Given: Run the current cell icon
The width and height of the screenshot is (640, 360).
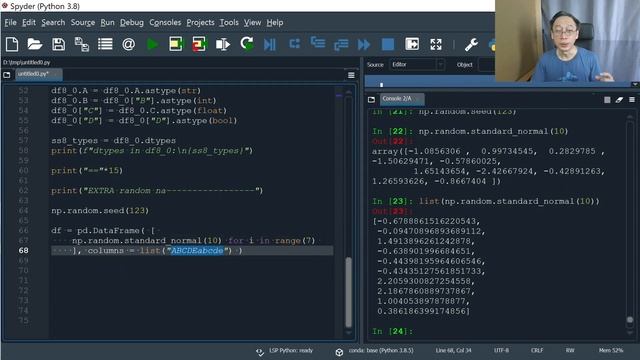Looking at the screenshot, I should coord(176,44).
